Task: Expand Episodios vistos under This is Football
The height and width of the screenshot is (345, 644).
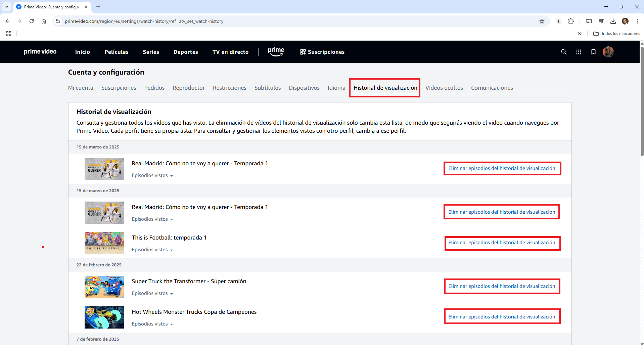Action: pos(152,250)
